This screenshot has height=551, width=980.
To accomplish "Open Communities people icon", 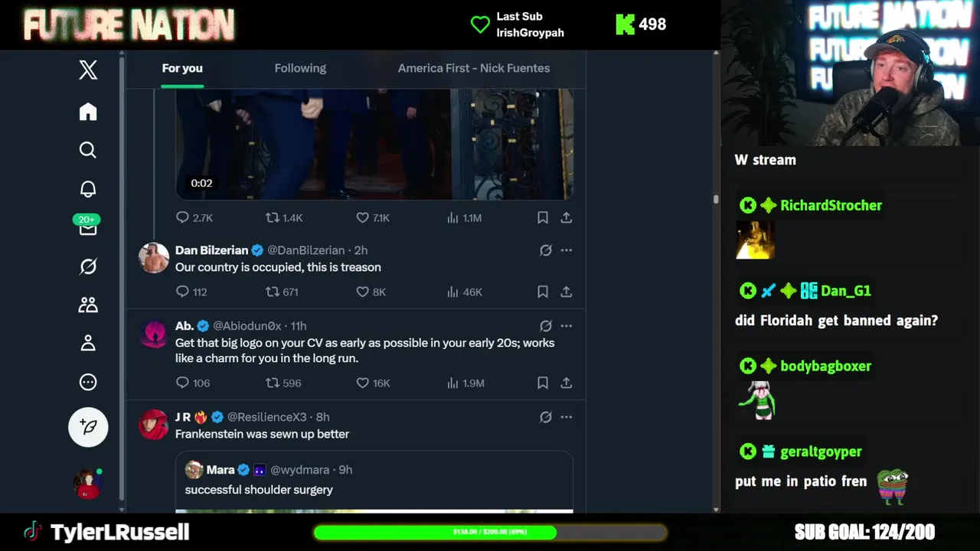I will pyautogui.click(x=88, y=305).
